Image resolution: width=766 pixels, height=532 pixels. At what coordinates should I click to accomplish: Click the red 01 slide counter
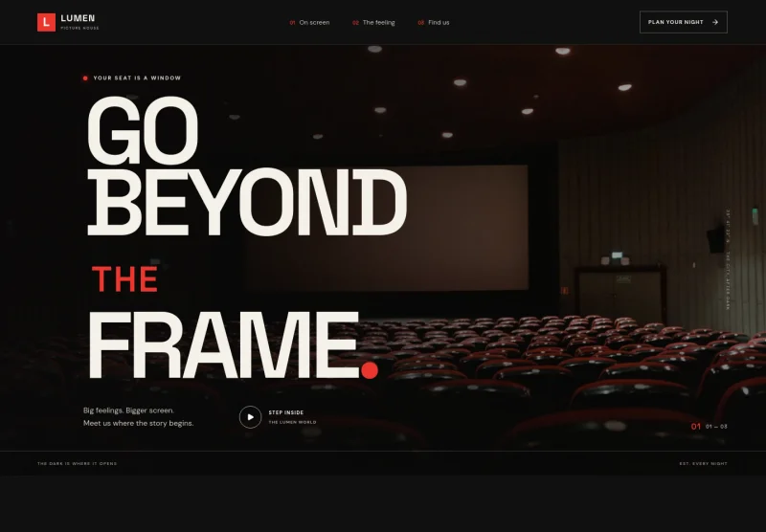pos(696,427)
